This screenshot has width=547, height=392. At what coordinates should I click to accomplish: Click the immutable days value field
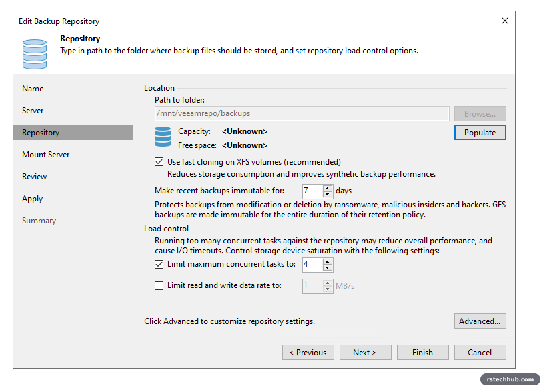tap(313, 191)
